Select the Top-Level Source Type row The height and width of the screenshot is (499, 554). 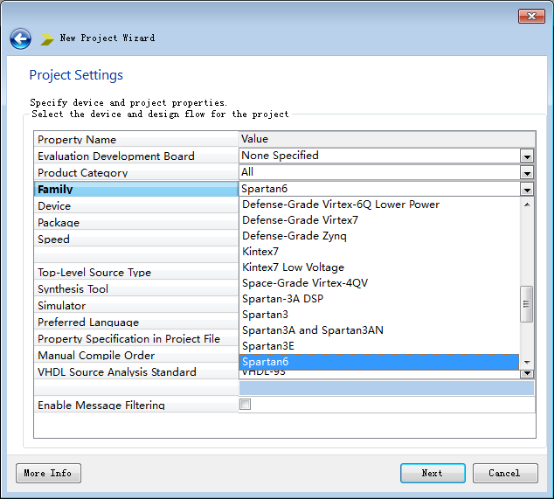pyautogui.click(x=136, y=272)
